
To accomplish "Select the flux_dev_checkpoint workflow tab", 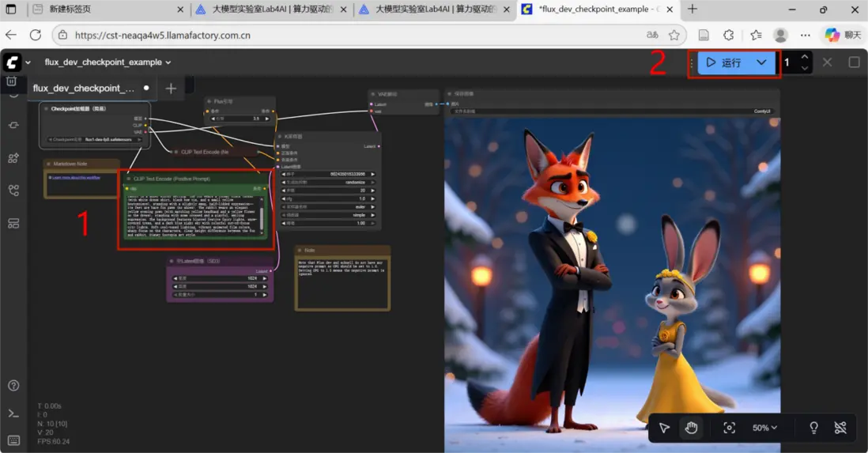I will click(x=83, y=89).
